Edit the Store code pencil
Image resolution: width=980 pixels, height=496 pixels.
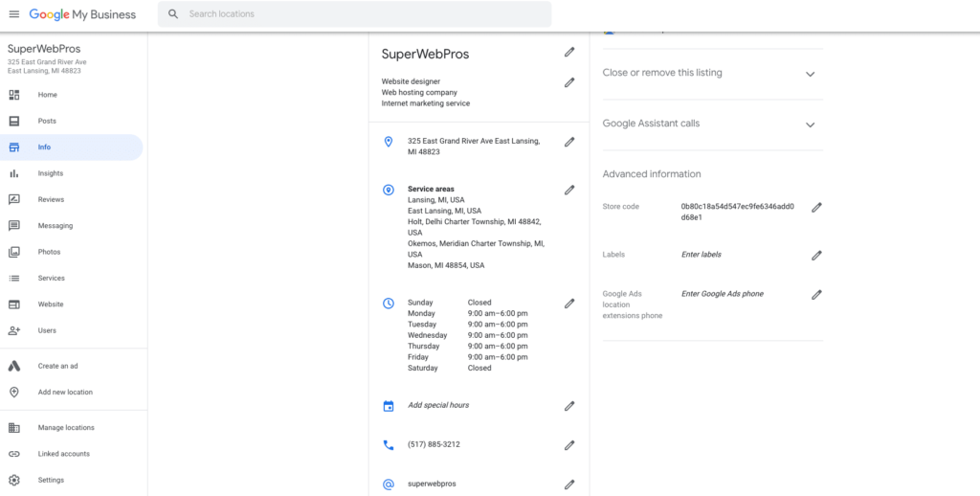(817, 207)
